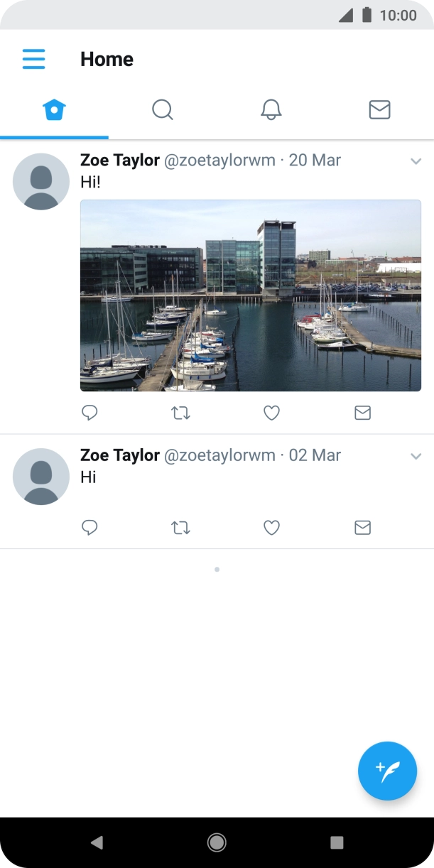Like the 'Hi' tweet from 02 Mar
434x868 pixels.
coord(271,528)
